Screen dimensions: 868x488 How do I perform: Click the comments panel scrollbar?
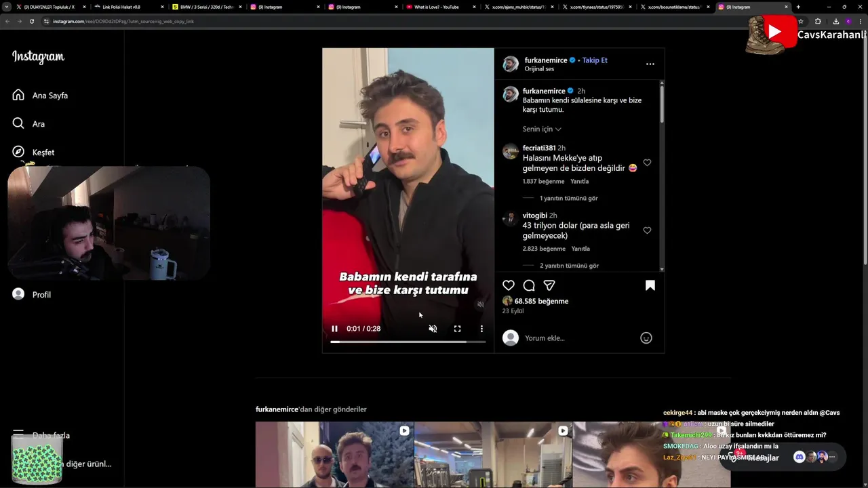[x=662, y=103]
